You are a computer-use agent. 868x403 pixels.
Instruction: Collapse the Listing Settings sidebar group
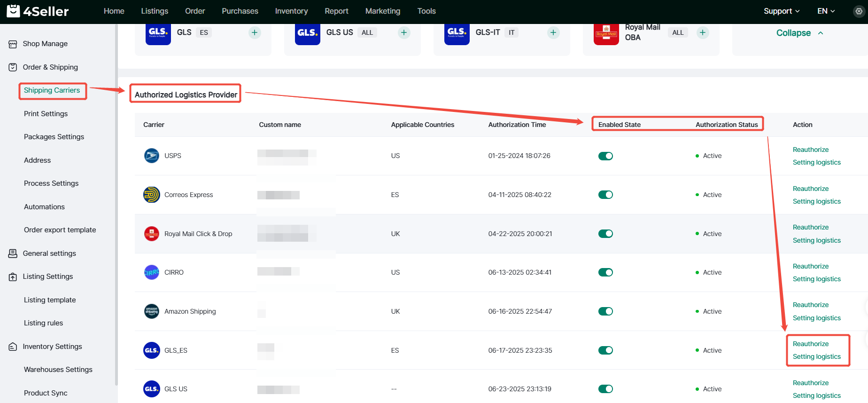click(x=48, y=277)
